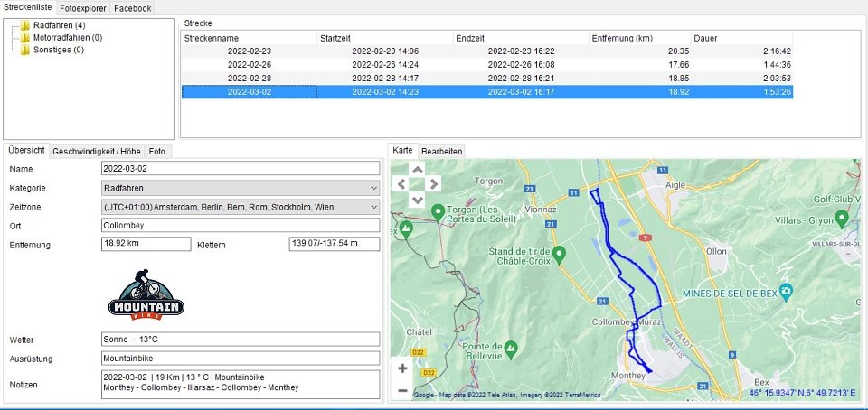Click distance cell 20.35
Viewport: 868px width, 410px height.
point(679,51)
